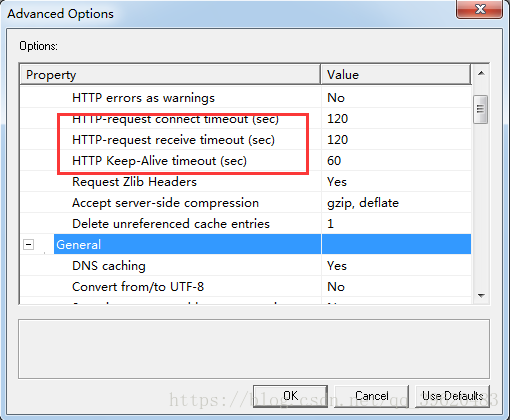Select Convert from/to UTF-8 property
The image size is (510, 420).
pyautogui.click(x=138, y=287)
